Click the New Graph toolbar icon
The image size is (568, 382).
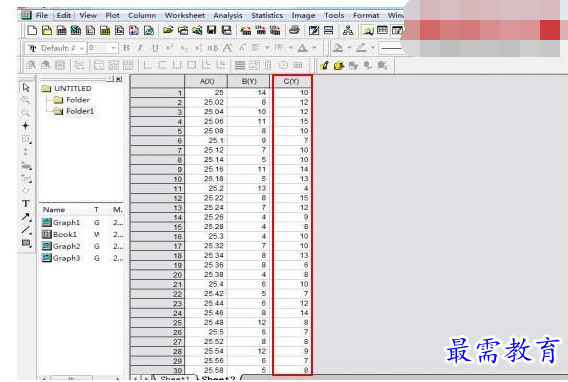(90, 30)
